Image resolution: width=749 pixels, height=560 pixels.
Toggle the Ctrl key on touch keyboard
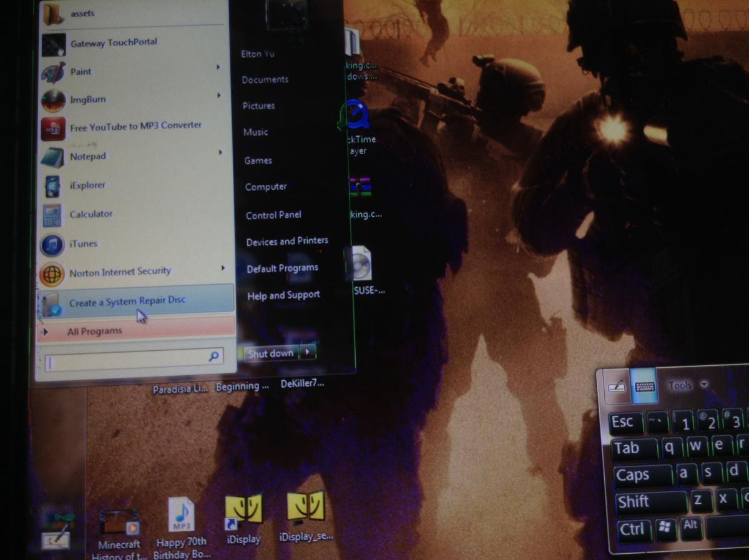point(634,529)
